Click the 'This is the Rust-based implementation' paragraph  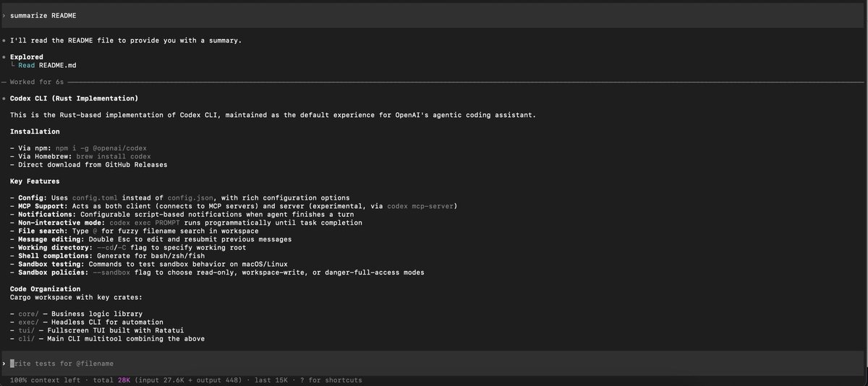coord(273,115)
